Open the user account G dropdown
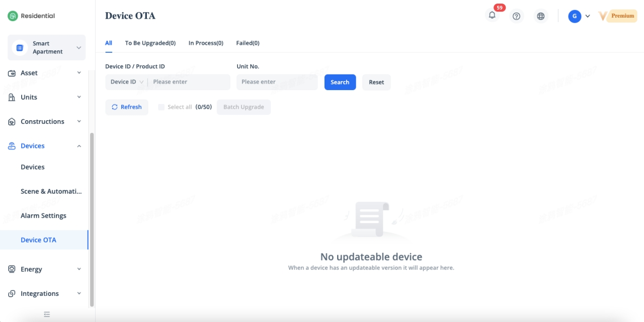 coord(579,16)
